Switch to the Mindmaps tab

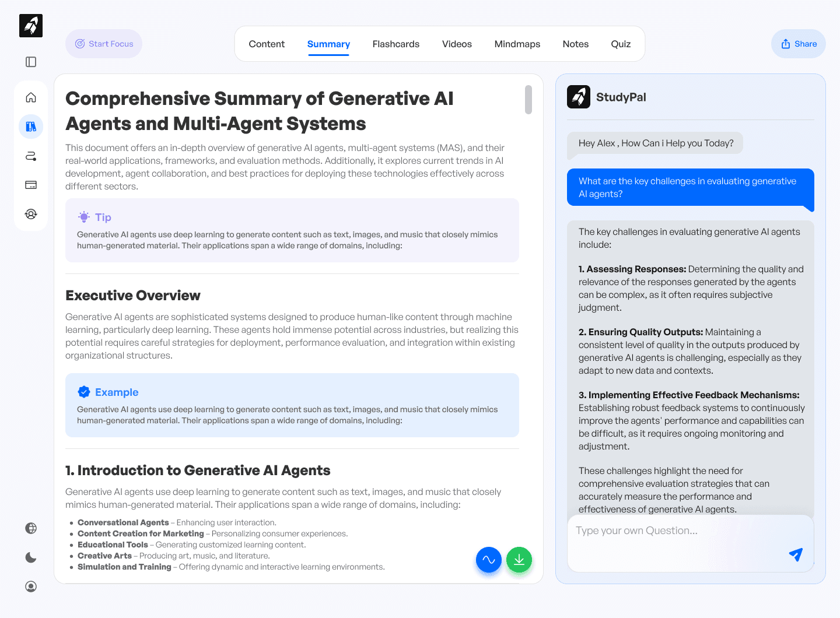click(517, 44)
